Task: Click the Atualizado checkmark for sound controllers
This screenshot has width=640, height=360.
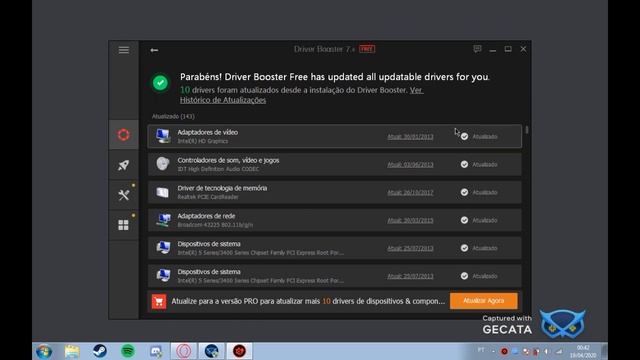Action: click(x=464, y=164)
